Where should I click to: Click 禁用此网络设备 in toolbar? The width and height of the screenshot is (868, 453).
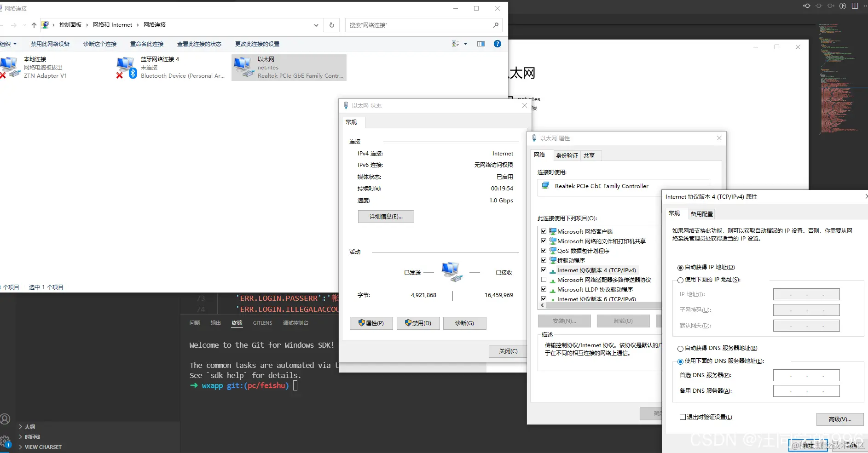[x=50, y=44]
